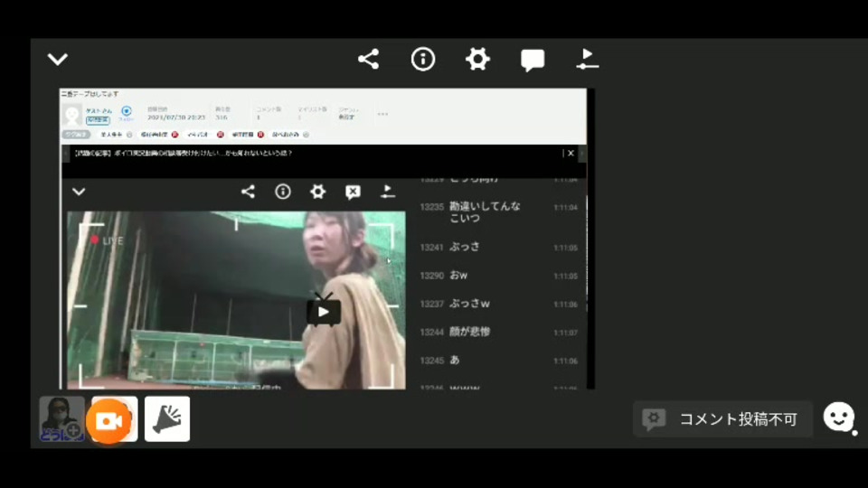The height and width of the screenshot is (488, 868).
Task: Toggle the comment bubble in top toolbar
Action: click(x=533, y=60)
